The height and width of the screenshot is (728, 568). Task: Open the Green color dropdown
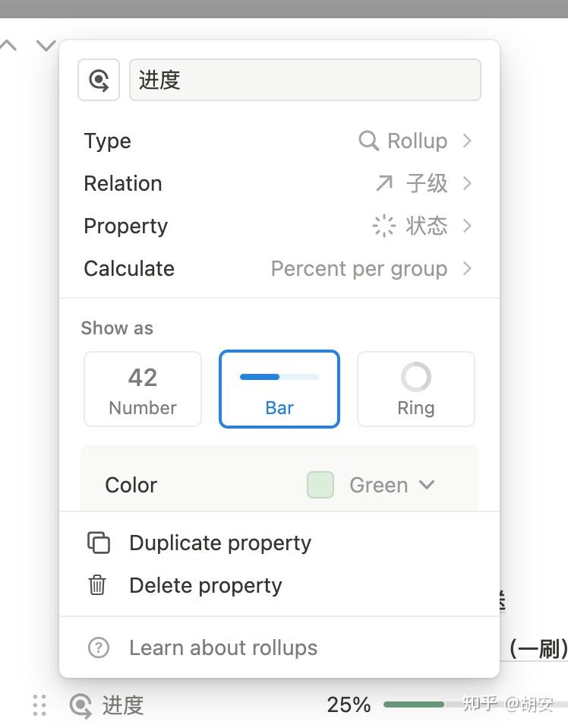point(392,485)
